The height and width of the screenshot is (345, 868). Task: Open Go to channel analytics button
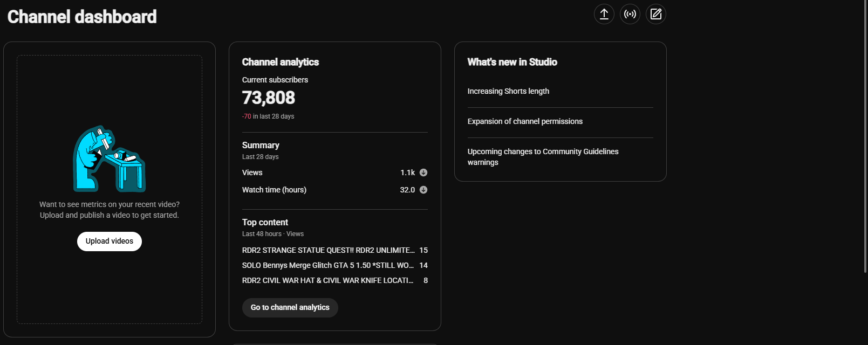[290, 308]
